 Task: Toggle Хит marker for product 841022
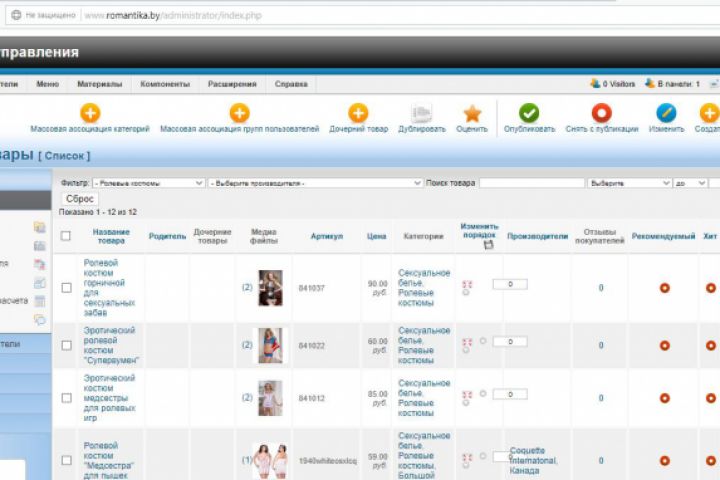711,345
